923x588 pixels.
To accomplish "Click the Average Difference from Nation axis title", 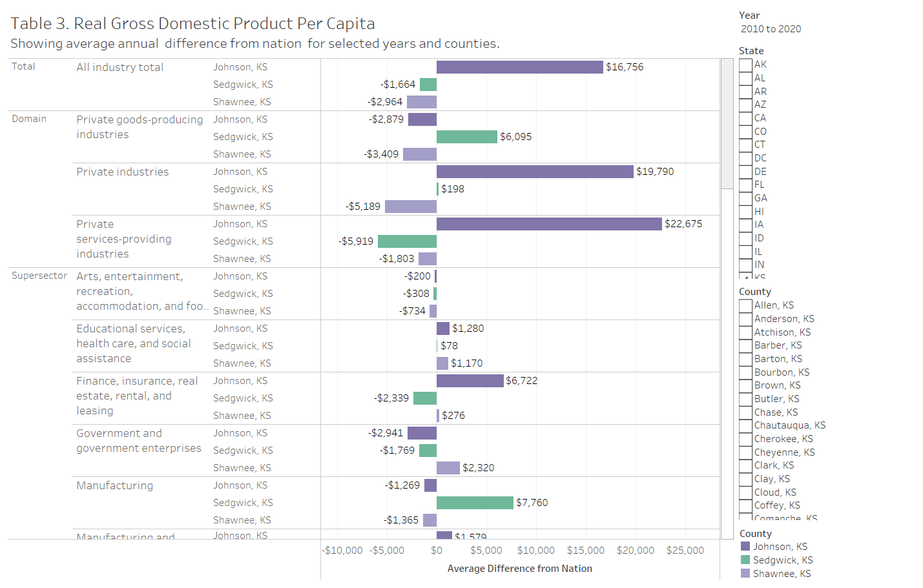I will click(x=519, y=569).
